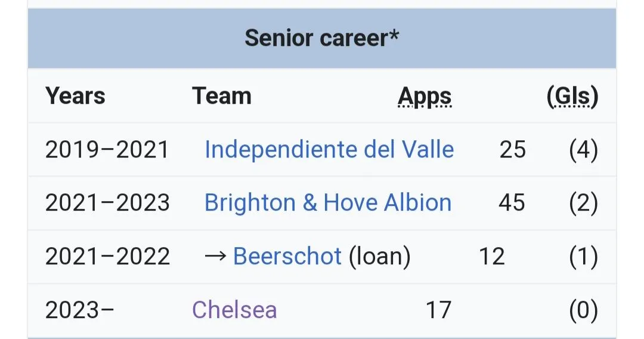
Task: Click the (Gls) column abbreviation
Action: pos(572,97)
